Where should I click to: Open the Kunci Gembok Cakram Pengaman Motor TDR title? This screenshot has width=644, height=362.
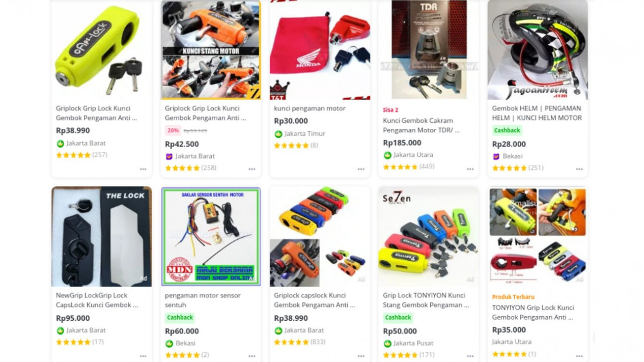(422, 125)
